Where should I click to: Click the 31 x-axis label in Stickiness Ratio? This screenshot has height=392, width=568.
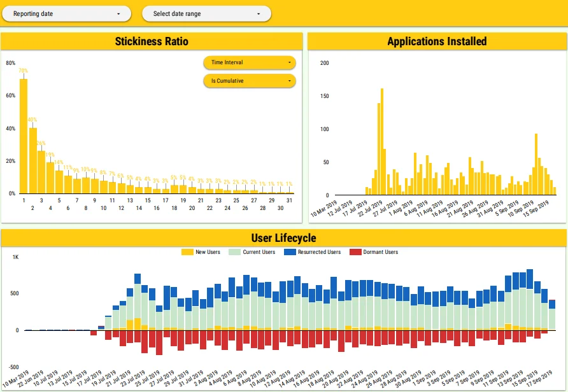pos(289,200)
